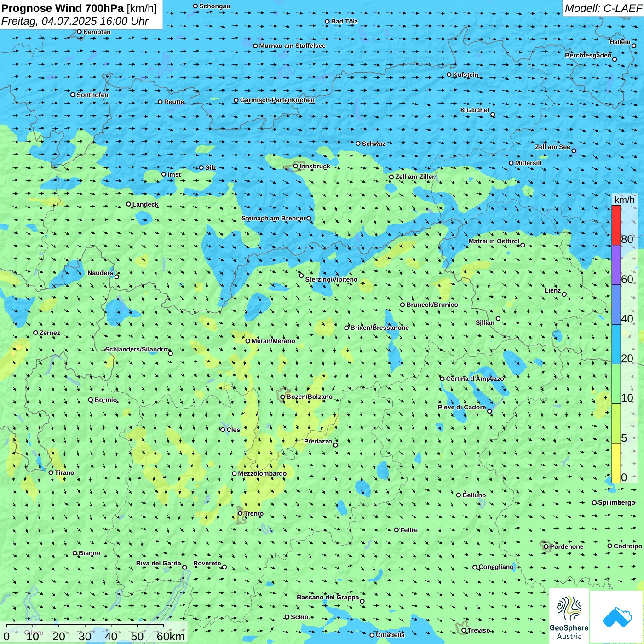This screenshot has width=644, height=644.
Task: Click the Meran/Merano location label
Action: (273, 341)
